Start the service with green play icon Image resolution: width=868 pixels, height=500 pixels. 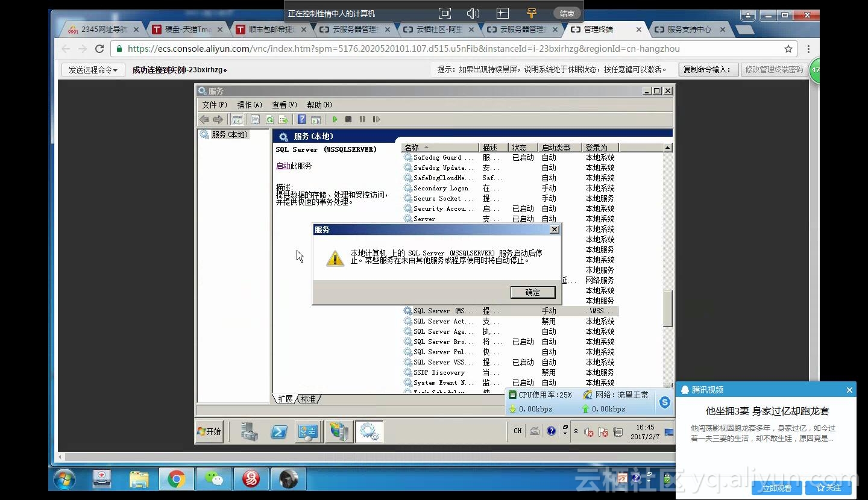[335, 119]
